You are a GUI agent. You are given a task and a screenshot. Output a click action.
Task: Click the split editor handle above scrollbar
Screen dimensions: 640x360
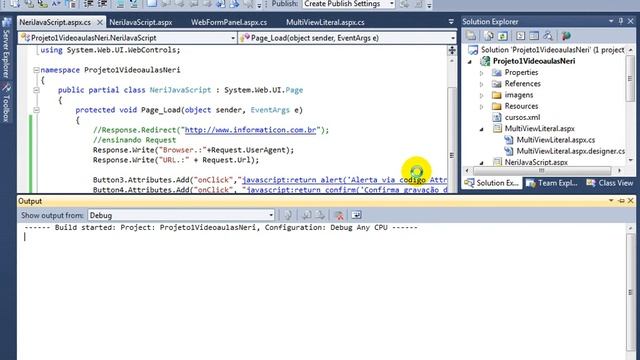pos(452,50)
